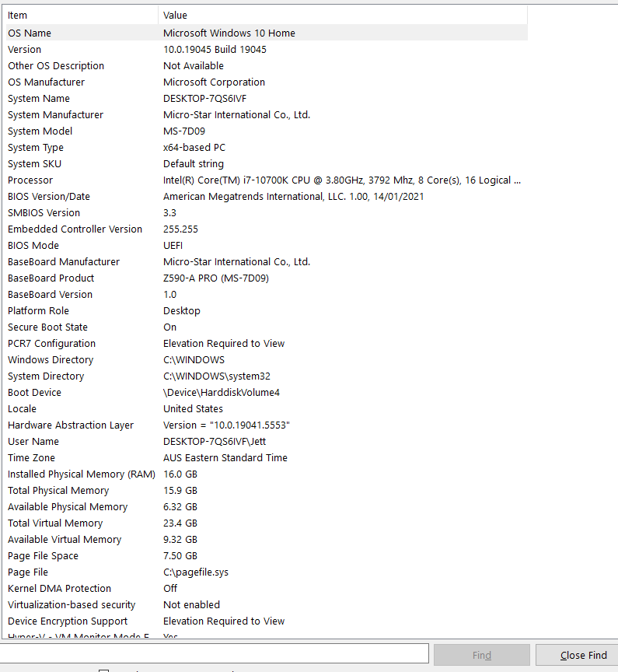Image resolution: width=618 pixels, height=672 pixels.
Task: Select the System Directory row label
Action: [46, 376]
